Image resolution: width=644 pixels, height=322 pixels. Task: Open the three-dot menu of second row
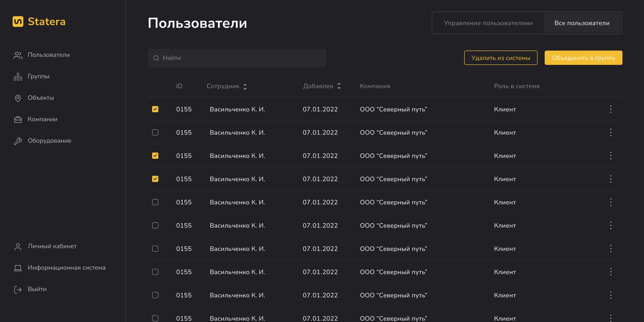click(x=611, y=132)
